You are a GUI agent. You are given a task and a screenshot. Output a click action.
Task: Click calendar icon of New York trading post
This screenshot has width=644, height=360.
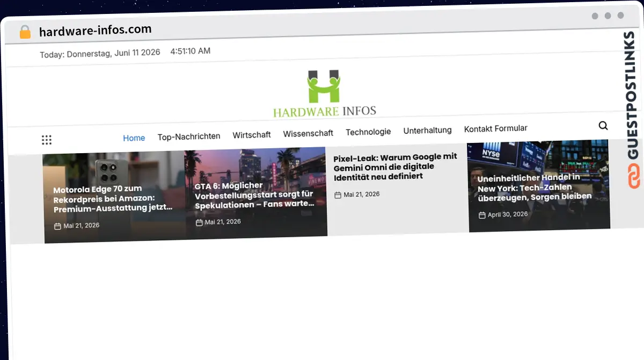tap(482, 215)
